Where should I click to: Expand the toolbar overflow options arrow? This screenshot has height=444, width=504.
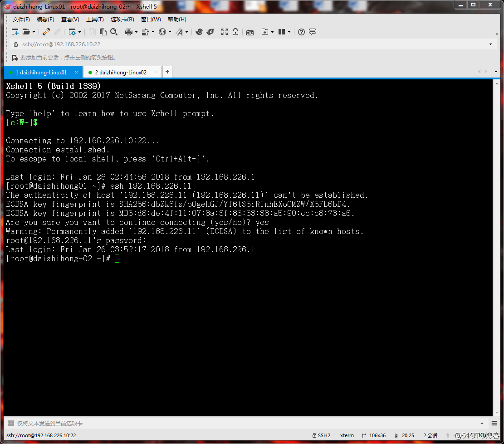pos(497,34)
